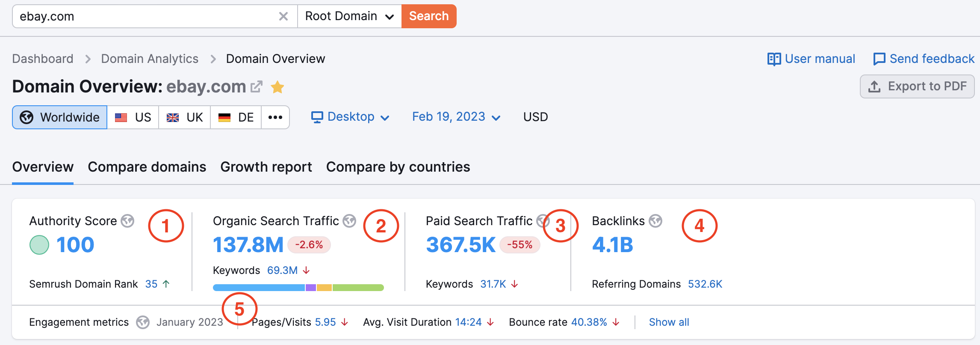The width and height of the screenshot is (980, 345).
Task: Open the Compare domains tab
Action: pyautogui.click(x=147, y=167)
